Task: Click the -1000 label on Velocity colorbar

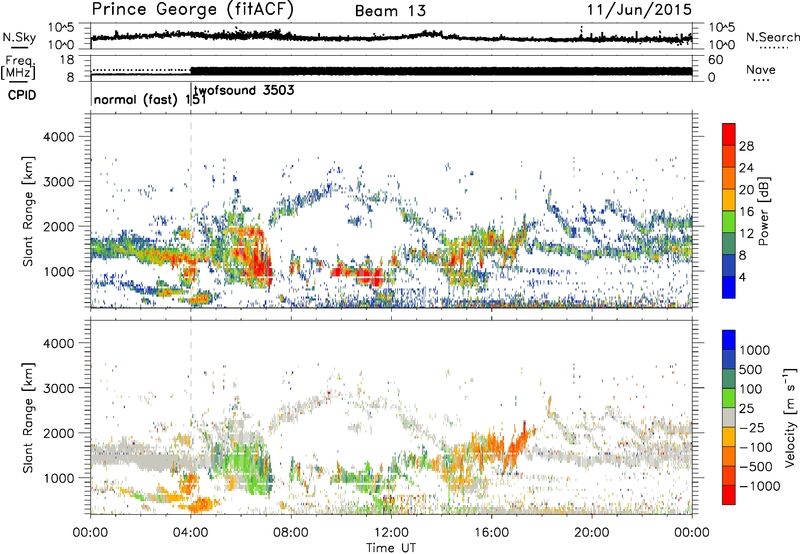Action: (760, 486)
